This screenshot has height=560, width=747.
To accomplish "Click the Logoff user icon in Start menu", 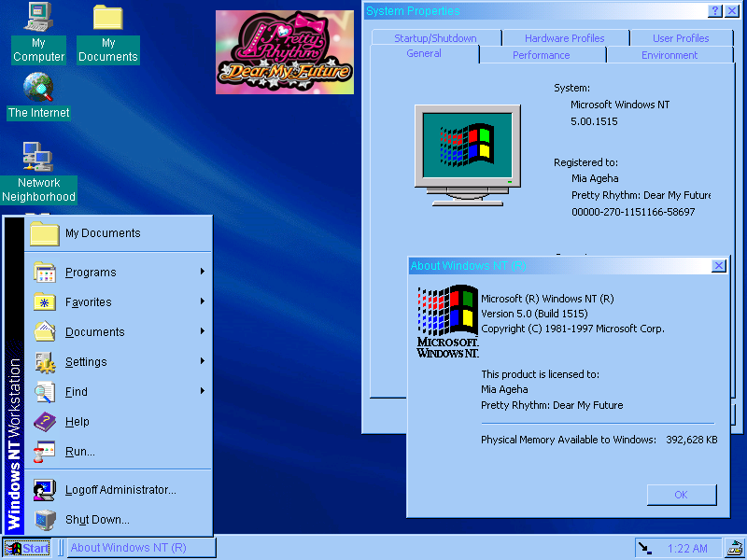I will coord(45,490).
